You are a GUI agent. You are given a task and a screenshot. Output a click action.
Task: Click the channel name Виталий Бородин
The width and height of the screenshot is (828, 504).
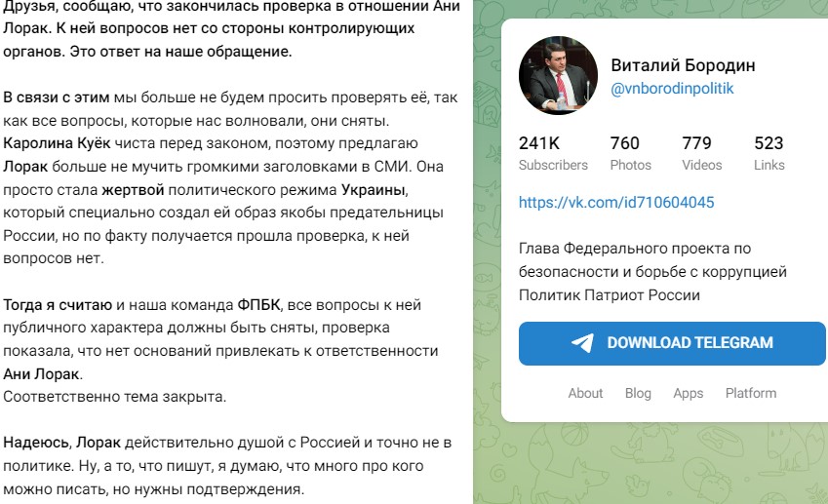pos(683,65)
